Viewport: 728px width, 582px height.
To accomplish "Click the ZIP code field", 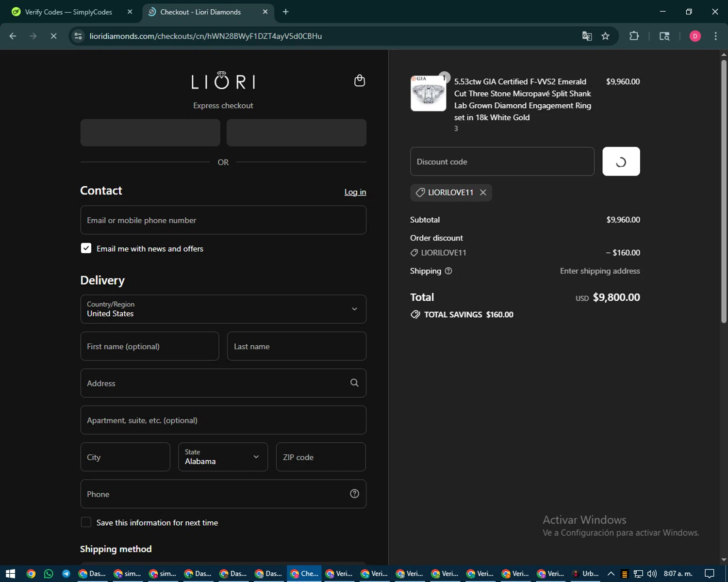I will [x=321, y=457].
